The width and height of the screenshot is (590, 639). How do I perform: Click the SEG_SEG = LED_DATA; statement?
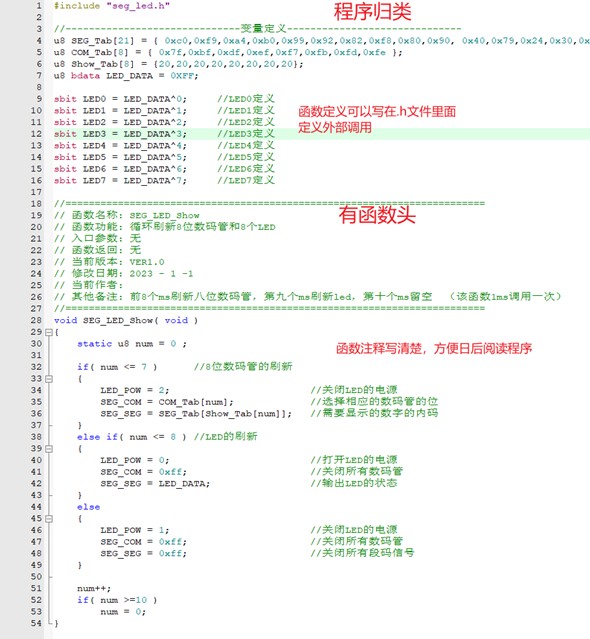155,483
